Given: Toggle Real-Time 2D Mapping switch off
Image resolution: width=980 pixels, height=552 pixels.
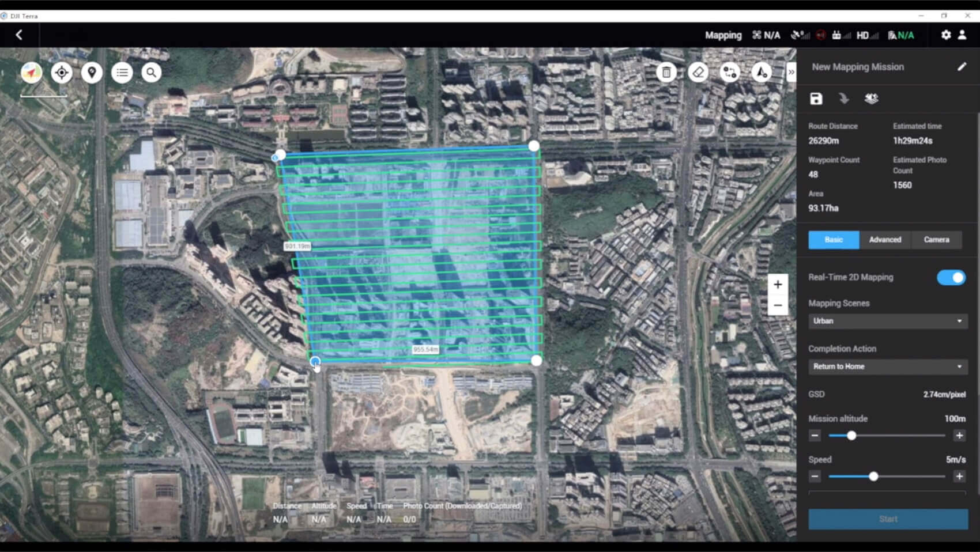Looking at the screenshot, I should [951, 278].
